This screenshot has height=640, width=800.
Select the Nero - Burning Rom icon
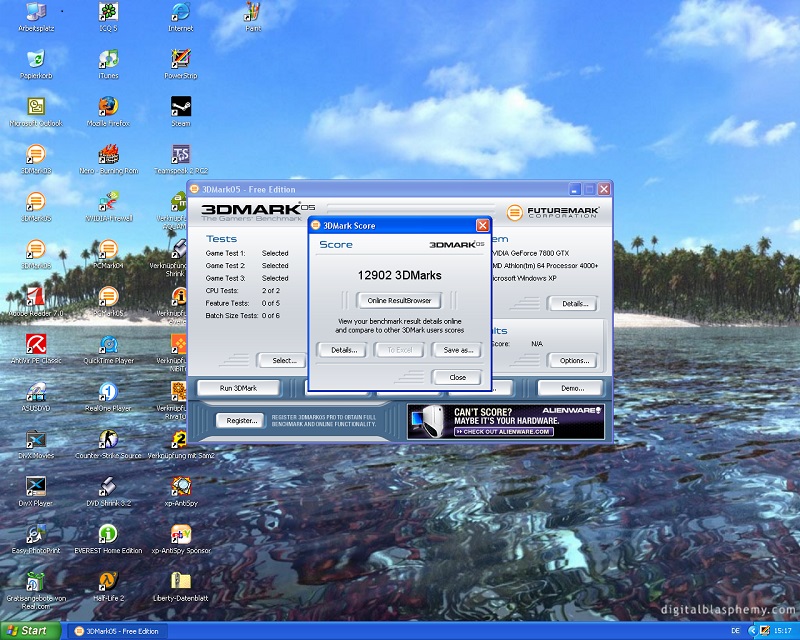pos(108,159)
